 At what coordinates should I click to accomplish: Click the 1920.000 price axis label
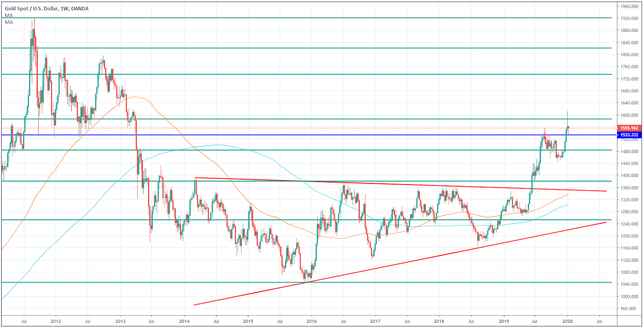point(629,19)
